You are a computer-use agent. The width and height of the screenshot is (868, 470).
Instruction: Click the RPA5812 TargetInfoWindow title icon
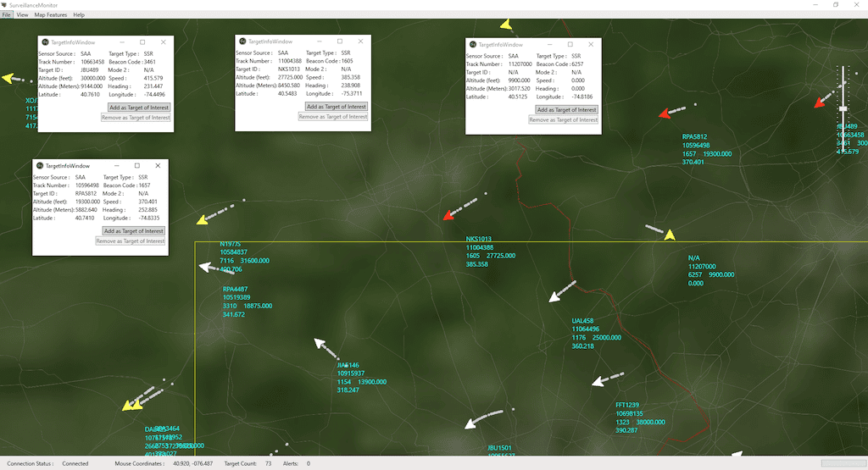(x=40, y=165)
